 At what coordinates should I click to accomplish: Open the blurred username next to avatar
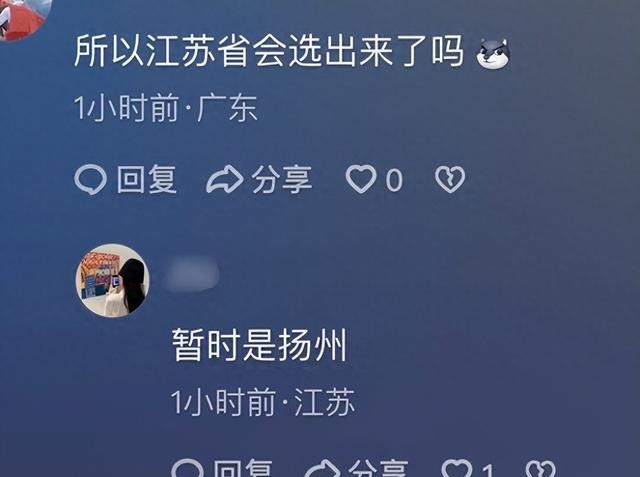(x=191, y=273)
